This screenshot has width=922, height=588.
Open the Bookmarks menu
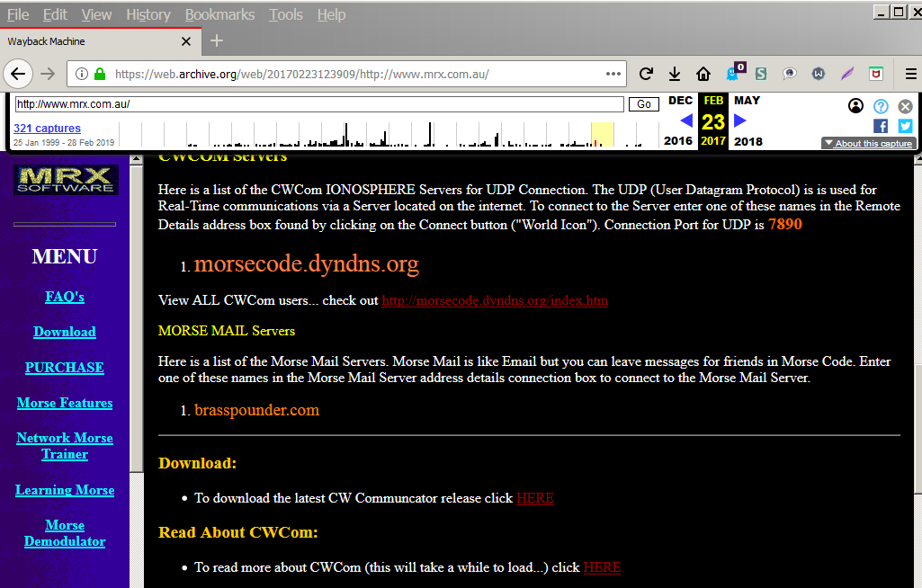[x=219, y=14]
